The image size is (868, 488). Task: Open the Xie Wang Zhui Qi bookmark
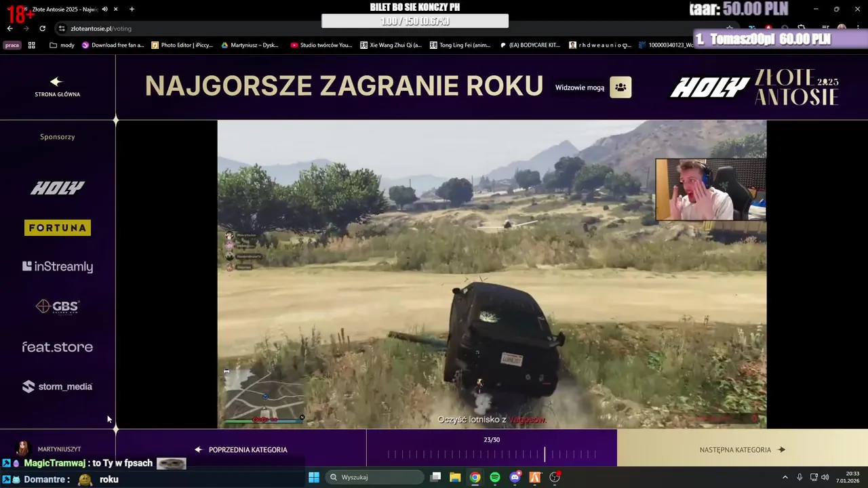(x=391, y=45)
